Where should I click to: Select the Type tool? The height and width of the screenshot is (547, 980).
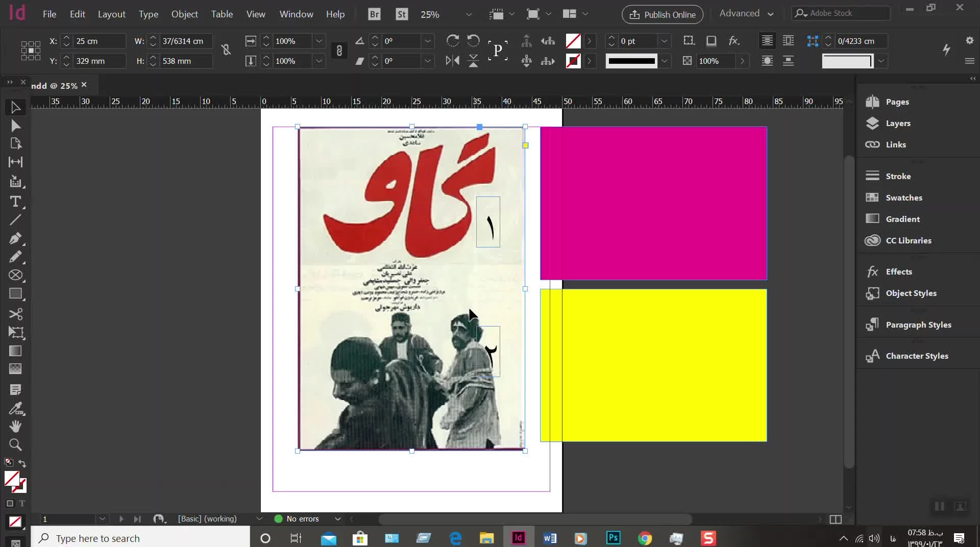click(15, 202)
